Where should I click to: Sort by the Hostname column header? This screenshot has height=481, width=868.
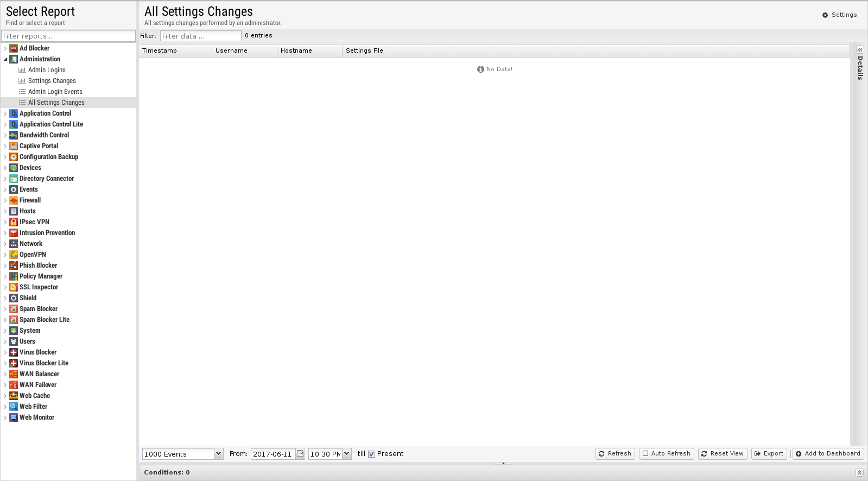tap(309, 50)
